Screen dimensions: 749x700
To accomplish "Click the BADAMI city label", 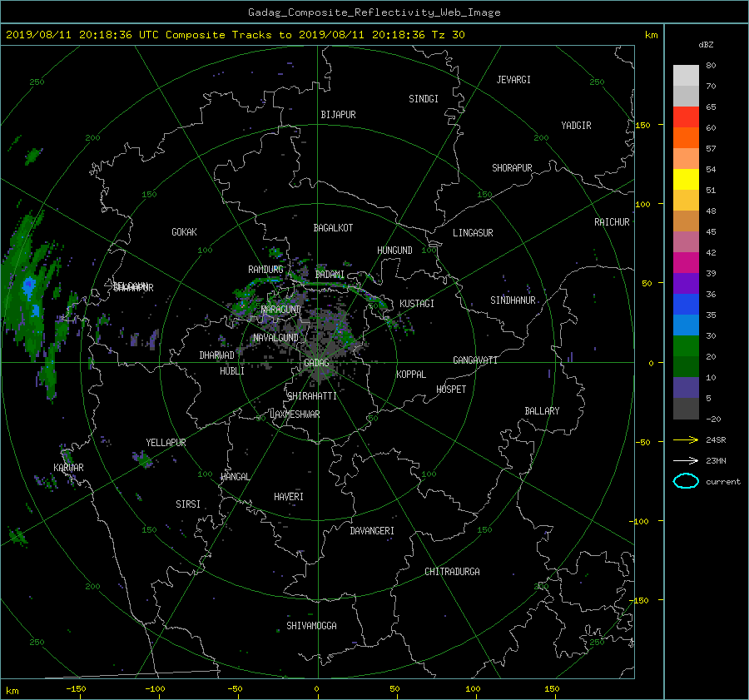I will 330,275.
